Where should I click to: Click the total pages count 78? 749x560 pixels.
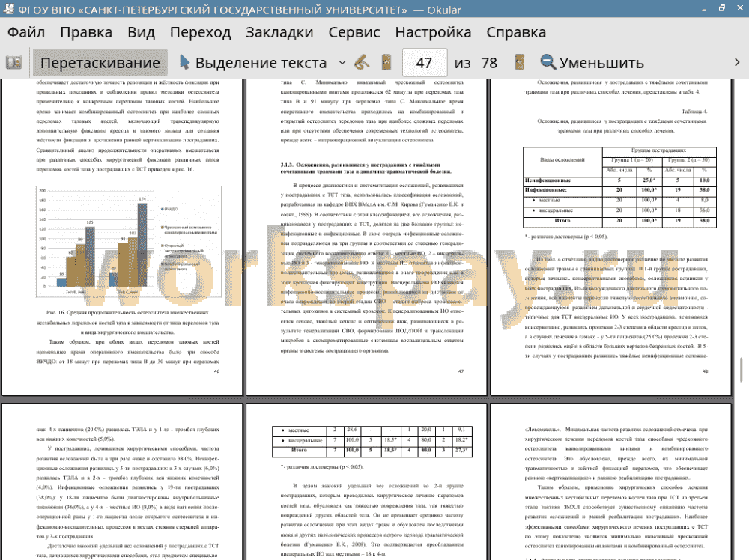pyautogui.click(x=489, y=63)
